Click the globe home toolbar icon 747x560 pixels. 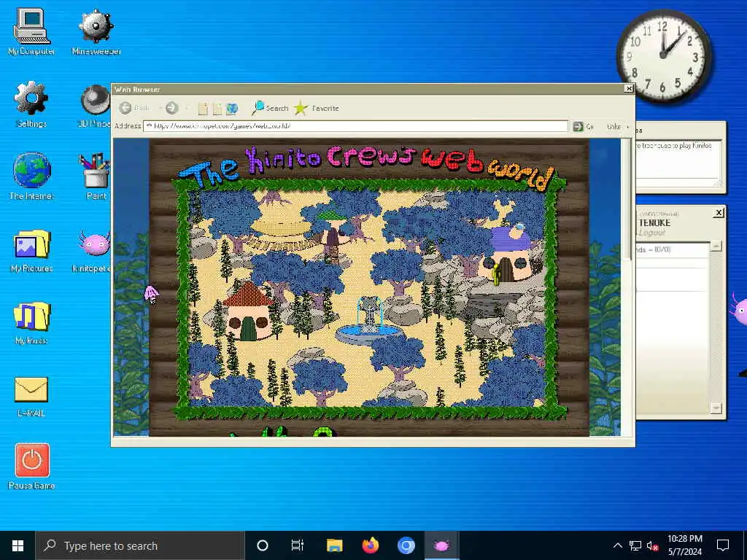point(232,109)
